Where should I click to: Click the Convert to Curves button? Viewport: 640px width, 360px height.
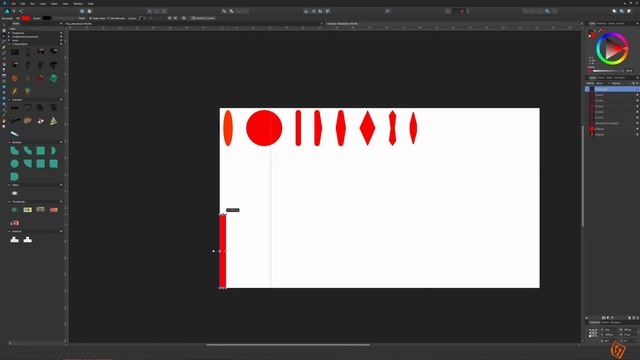point(203,18)
